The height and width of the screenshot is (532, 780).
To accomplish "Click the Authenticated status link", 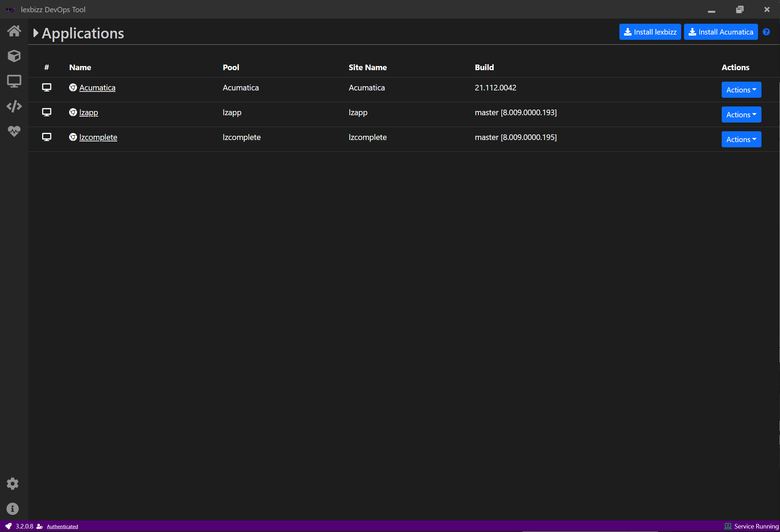I will (x=62, y=526).
